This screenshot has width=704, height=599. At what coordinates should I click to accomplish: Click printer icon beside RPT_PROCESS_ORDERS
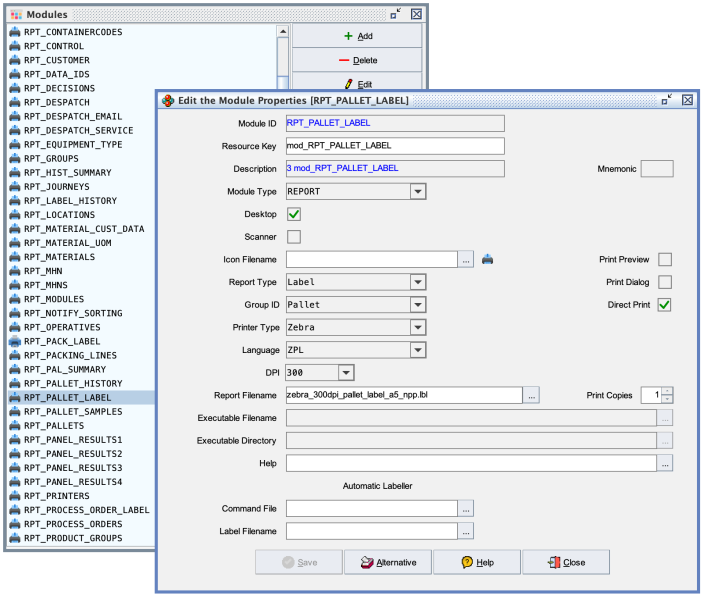click(15, 524)
